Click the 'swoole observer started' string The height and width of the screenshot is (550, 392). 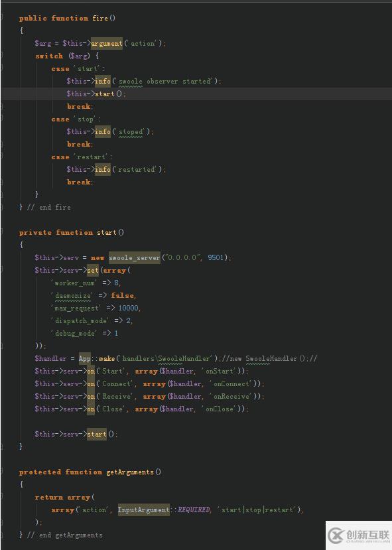pos(164,82)
